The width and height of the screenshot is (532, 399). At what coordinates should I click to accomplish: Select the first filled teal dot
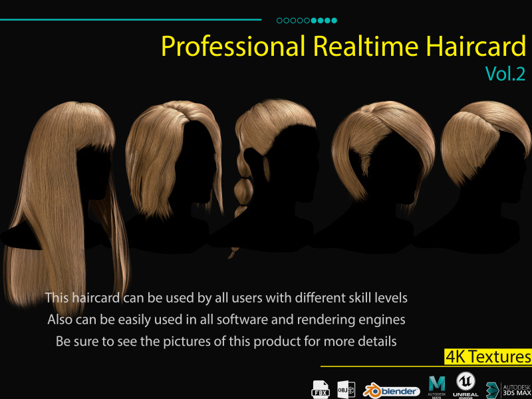(314, 21)
